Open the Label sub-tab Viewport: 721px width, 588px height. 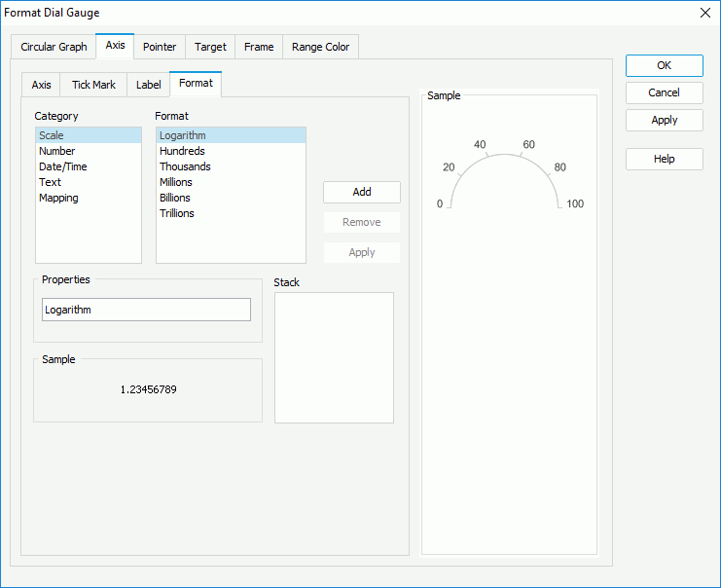click(x=148, y=85)
